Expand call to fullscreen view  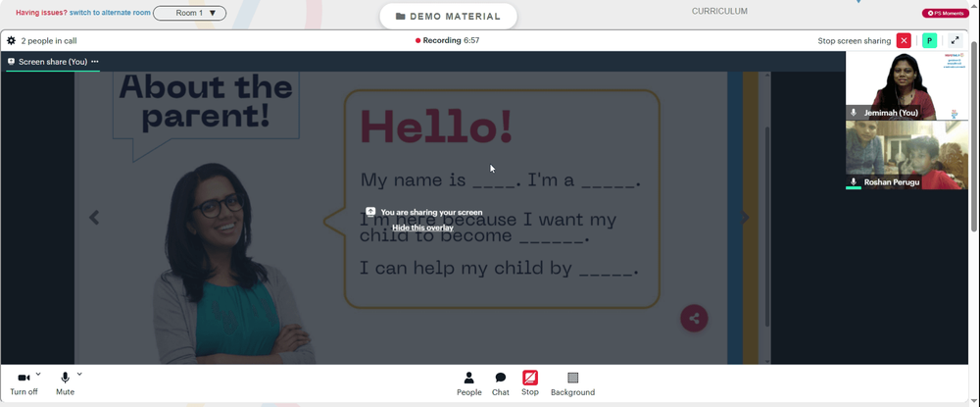[x=955, y=40]
